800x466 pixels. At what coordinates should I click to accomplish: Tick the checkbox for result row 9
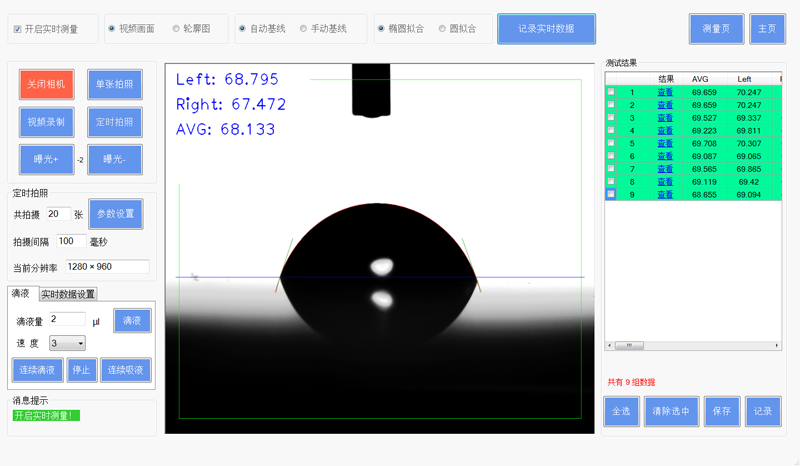pos(611,195)
